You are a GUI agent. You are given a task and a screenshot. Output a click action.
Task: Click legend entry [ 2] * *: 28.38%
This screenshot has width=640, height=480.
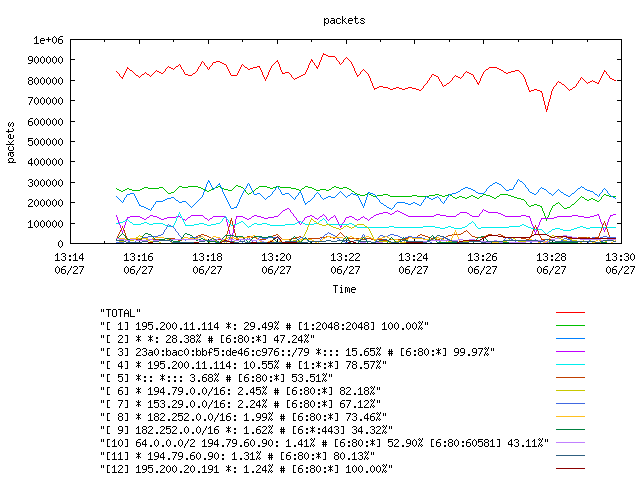207,339
